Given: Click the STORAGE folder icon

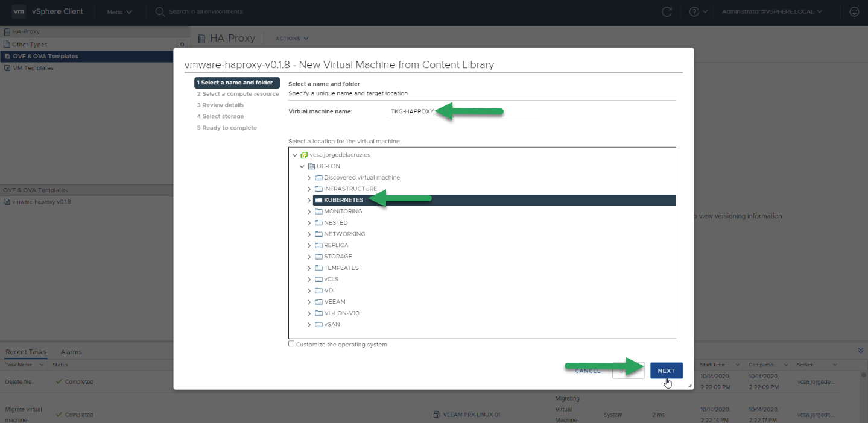Looking at the screenshot, I should coord(318,257).
